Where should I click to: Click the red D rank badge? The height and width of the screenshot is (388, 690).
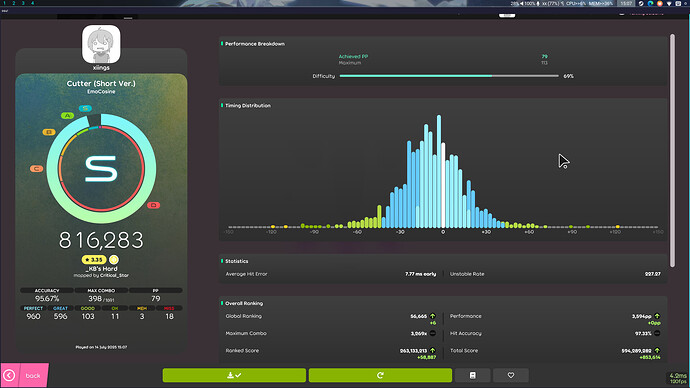coord(154,205)
